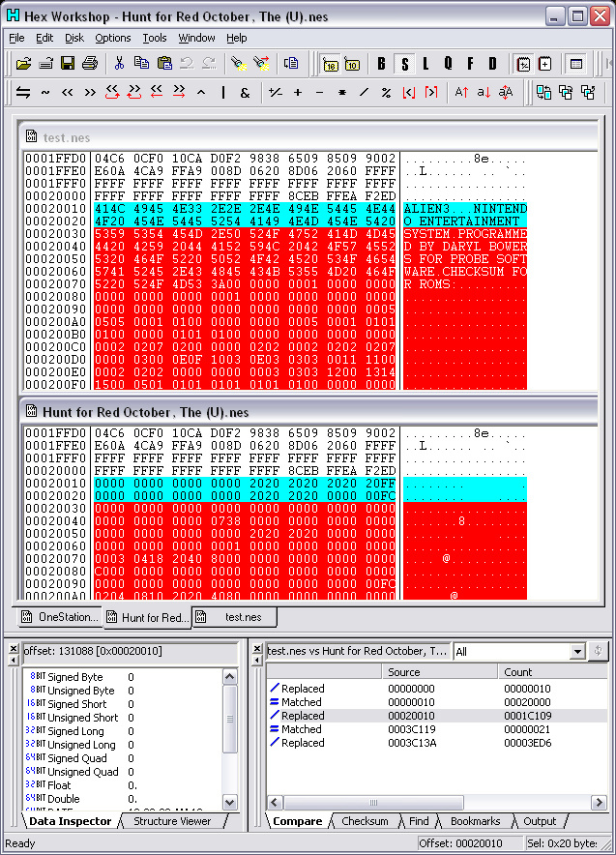Click the Modulus percent operation icon
This screenshot has height=855, width=616.
pos(387,93)
